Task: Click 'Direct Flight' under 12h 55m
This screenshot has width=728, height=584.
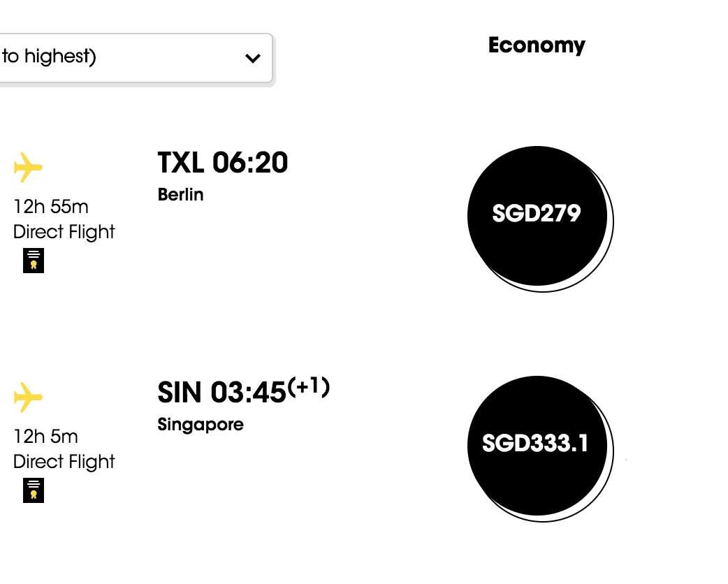Action: (64, 232)
